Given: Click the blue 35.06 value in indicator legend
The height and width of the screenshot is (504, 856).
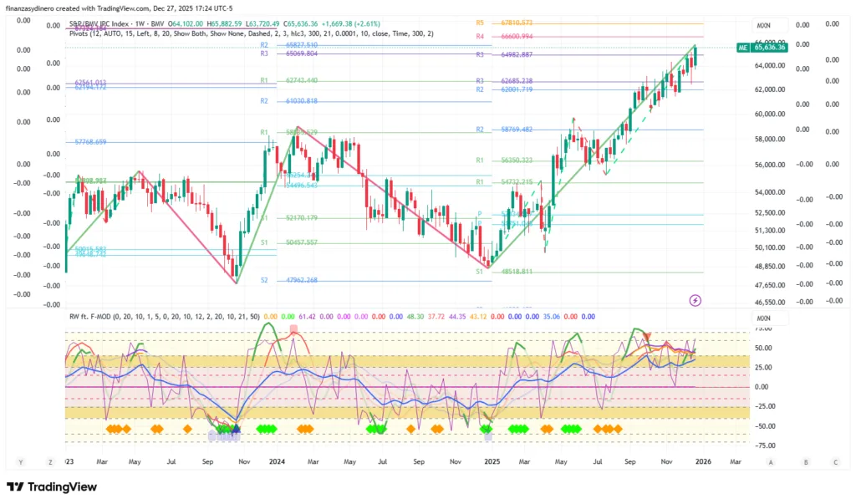Looking at the screenshot, I should coord(576,317).
